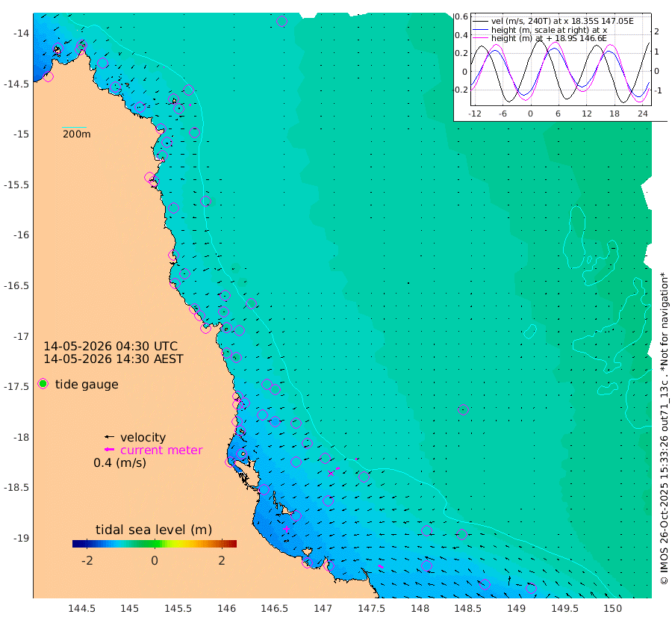Screen dimensions: 672x623
Task: Click the green tide gauge legend marker
Action: point(43,384)
